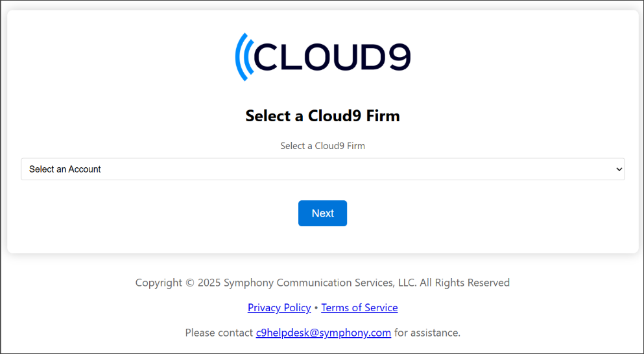Open the Select an Account dropdown

[323, 169]
